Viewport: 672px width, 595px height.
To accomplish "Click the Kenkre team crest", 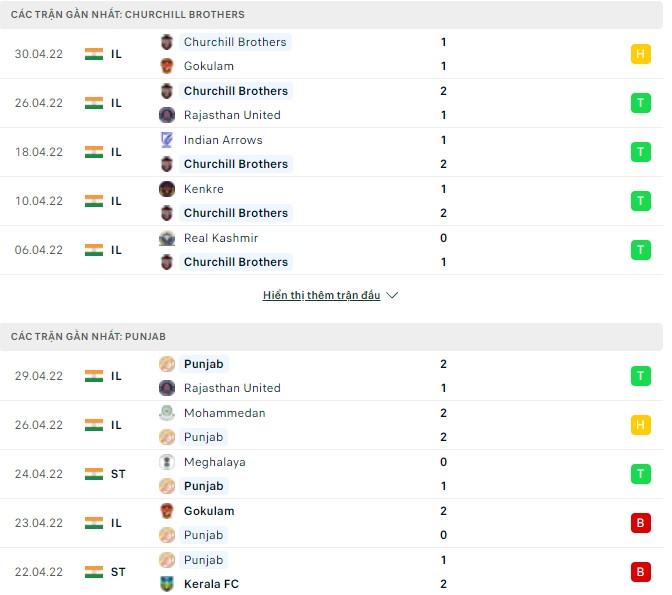I will [x=166, y=189].
